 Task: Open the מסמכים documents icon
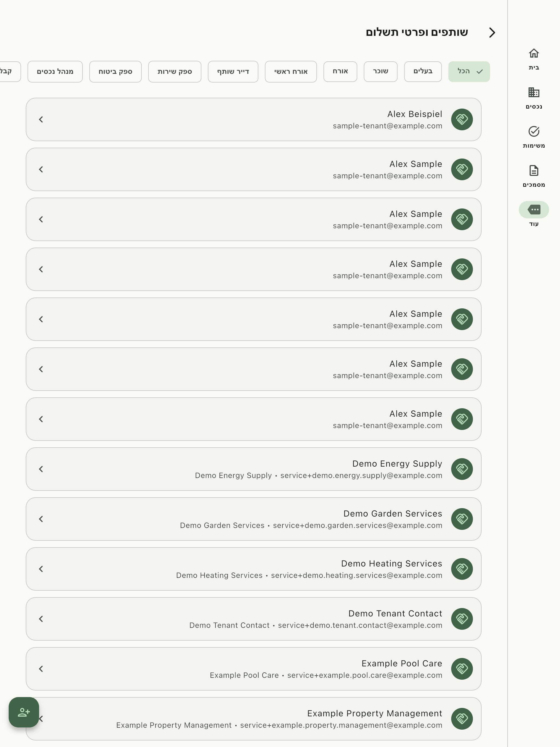coord(533,170)
